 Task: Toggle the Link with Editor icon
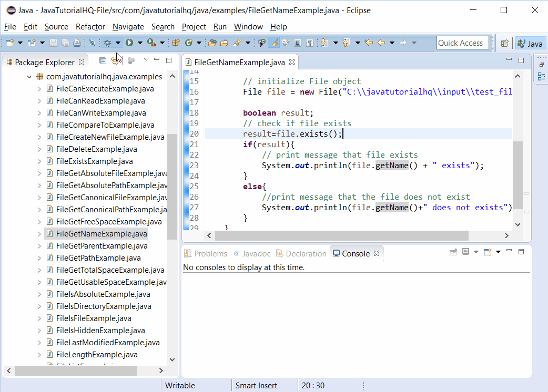[115, 61]
